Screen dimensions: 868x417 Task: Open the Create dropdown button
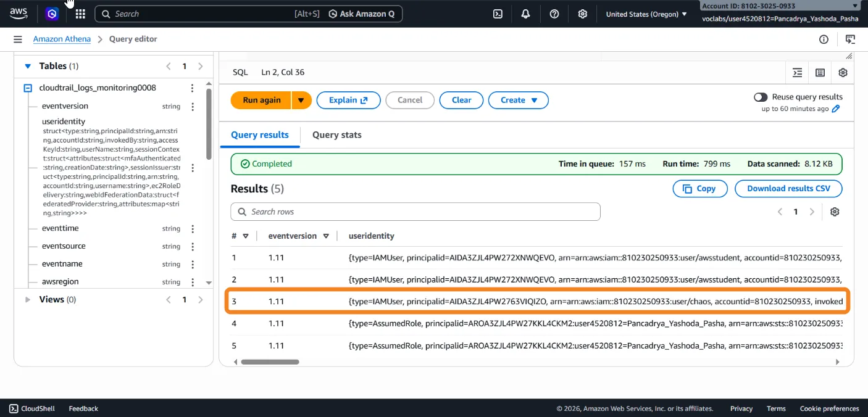[x=519, y=100]
